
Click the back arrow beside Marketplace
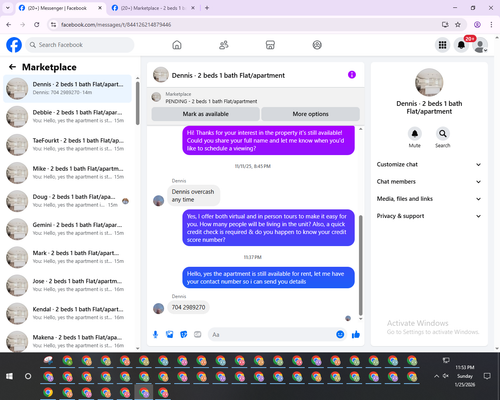(x=12, y=67)
